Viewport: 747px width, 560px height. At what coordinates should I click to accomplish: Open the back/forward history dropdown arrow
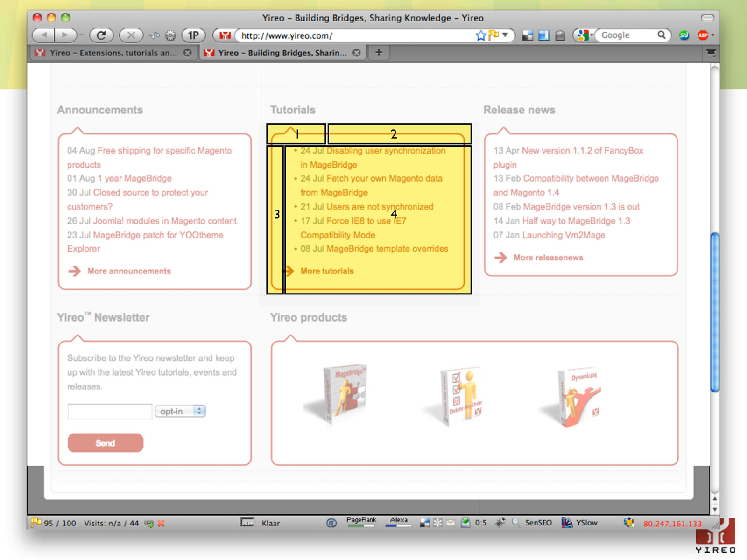(x=81, y=35)
